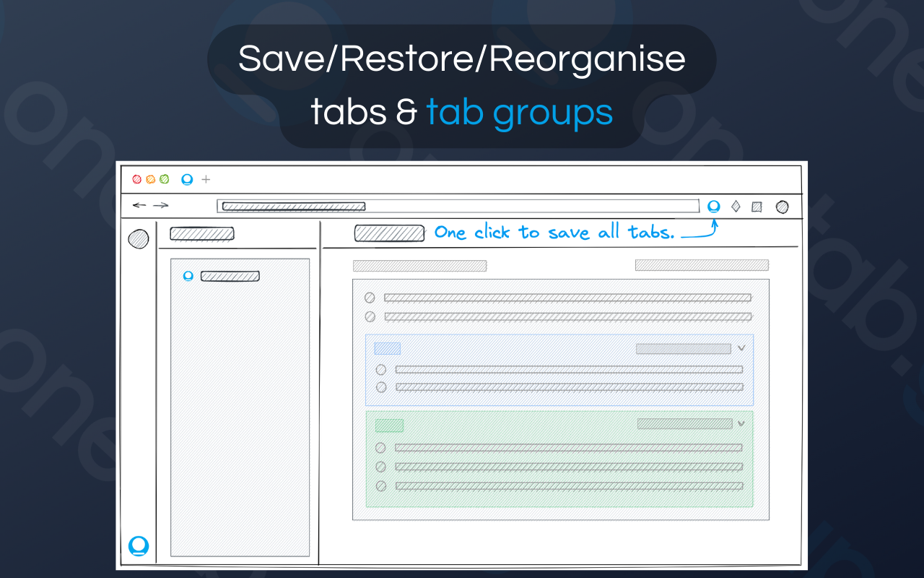Screen dimensions: 924x578
Task: Click the title placeholder beside save all tabs text
Action: (x=389, y=233)
